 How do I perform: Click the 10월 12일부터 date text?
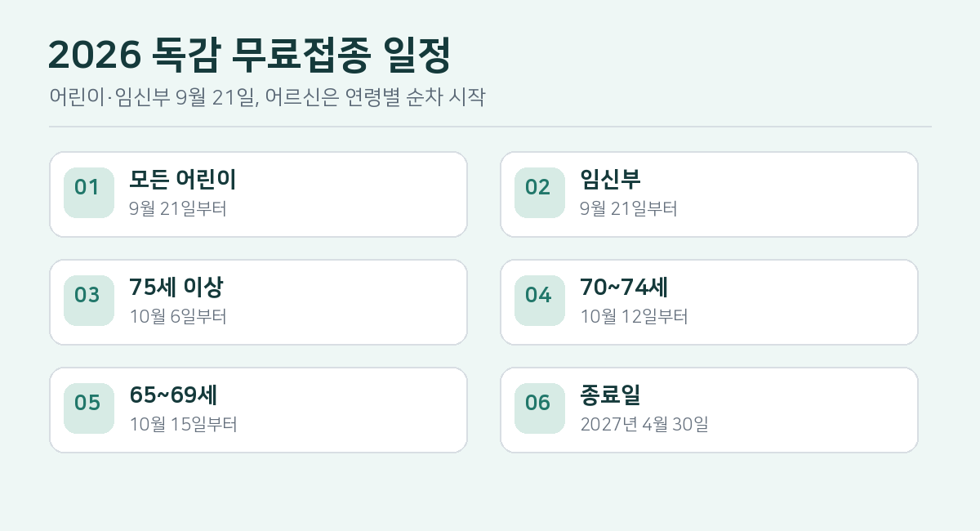pos(634,316)
